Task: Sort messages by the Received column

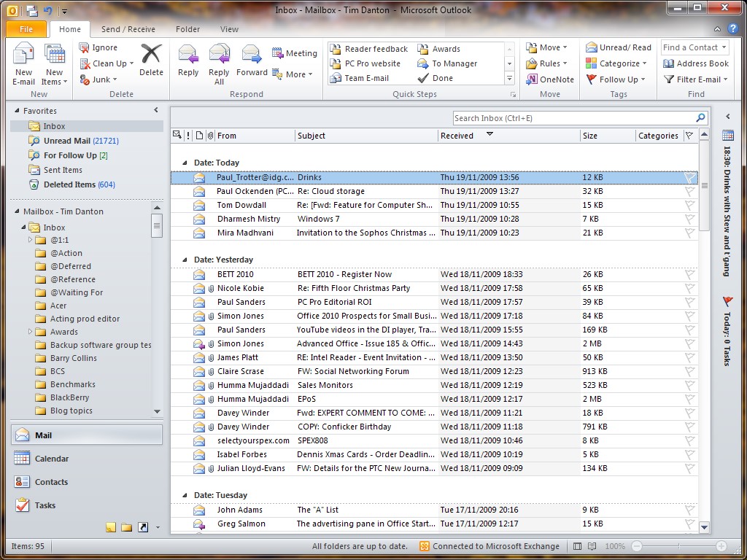Action: pyautogui.click(x=508, y=136)
